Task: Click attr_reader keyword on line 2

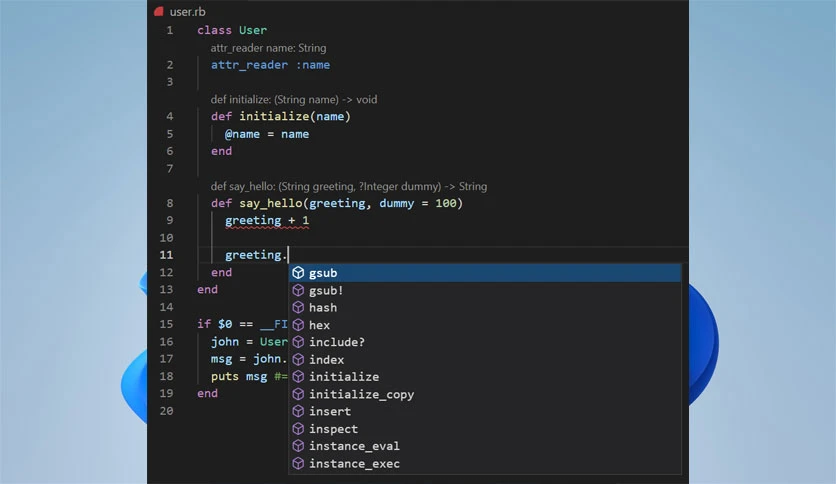Action: tap(249, 65)
